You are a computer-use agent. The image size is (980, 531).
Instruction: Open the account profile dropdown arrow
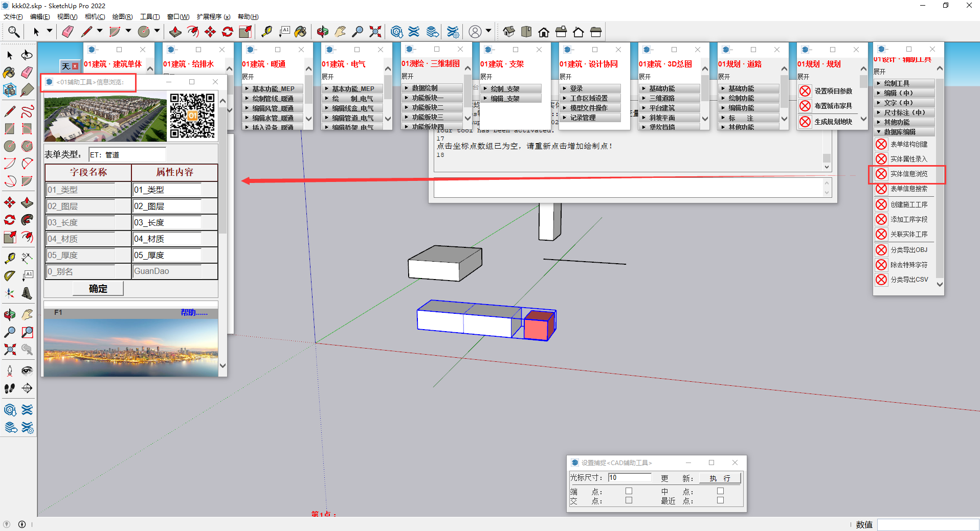tap(488, 31)
